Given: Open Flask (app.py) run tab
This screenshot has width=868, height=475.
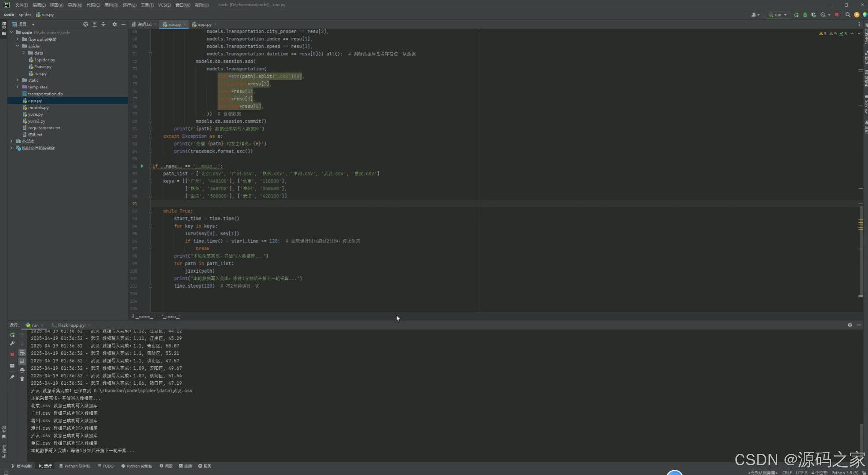Looking at the screenshot, I should pos(71,325).
